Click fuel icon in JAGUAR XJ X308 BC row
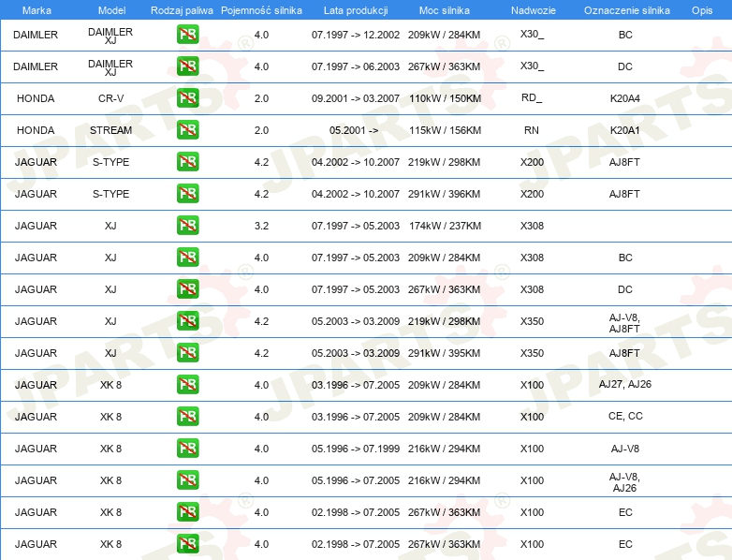This screenshot has height=560, width=732. pyautogui.click(x=187, y=257)
